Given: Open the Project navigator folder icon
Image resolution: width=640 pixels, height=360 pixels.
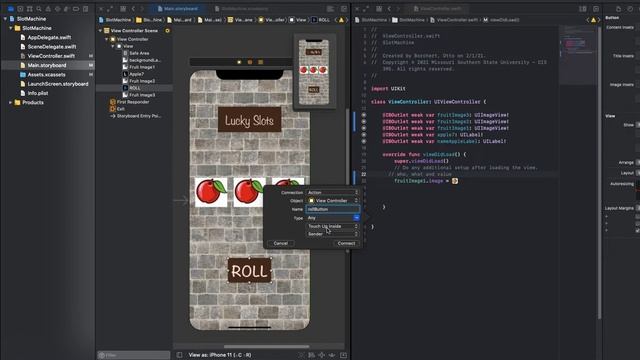Looking at the screenshot, I should [11, 9].
